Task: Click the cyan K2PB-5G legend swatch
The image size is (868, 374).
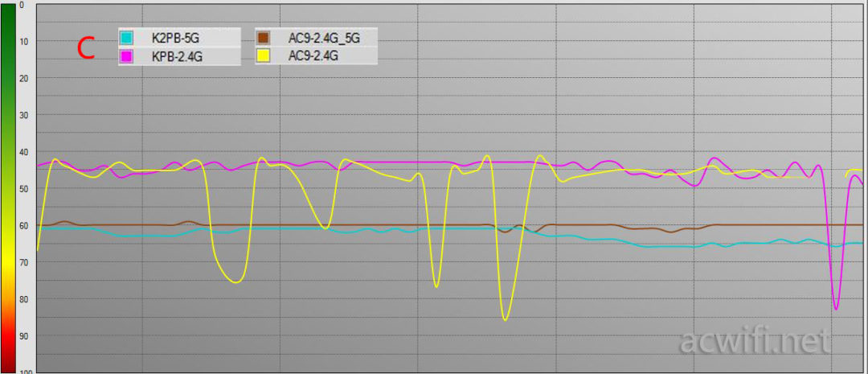Action: (126, 38)
